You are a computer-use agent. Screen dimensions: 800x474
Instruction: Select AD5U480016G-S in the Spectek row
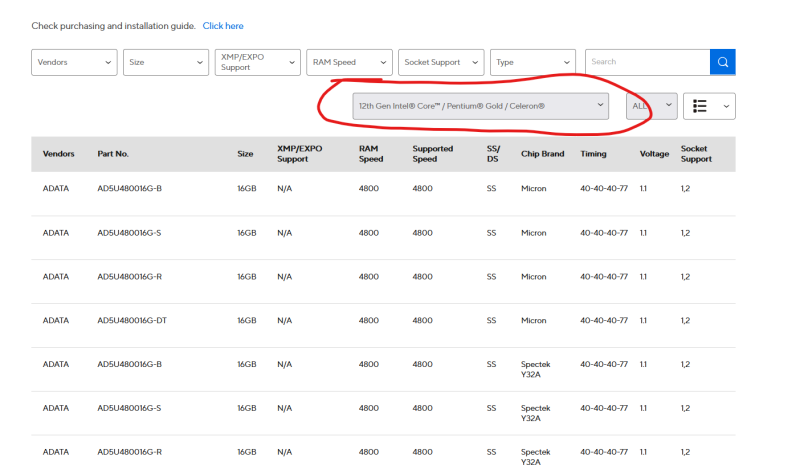(x=129, y=408)
